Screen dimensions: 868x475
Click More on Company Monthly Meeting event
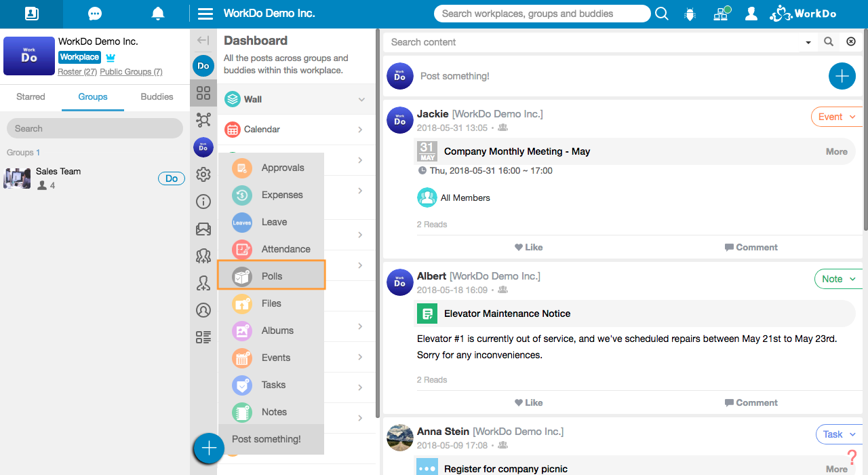837,152
